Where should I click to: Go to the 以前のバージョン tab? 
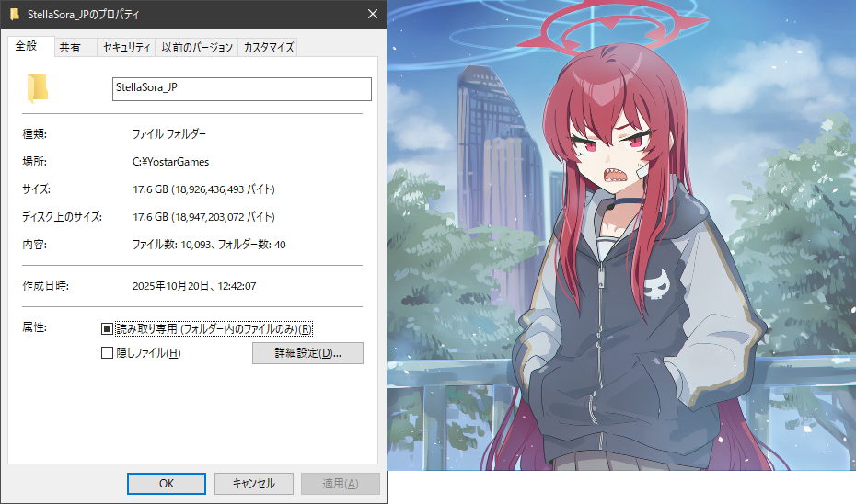click(197, 48)
